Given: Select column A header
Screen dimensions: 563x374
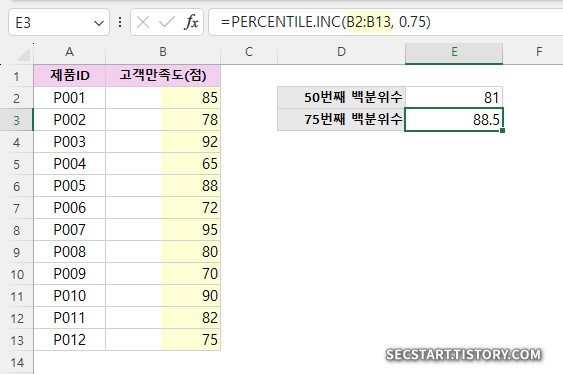Looking at the screenshot, I should [x=70, y=52].
